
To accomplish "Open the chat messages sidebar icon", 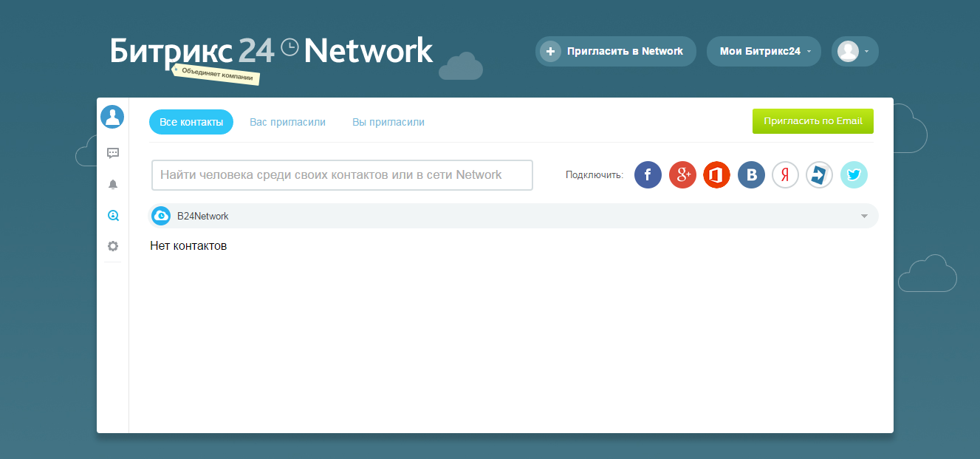I will [113, 153].
